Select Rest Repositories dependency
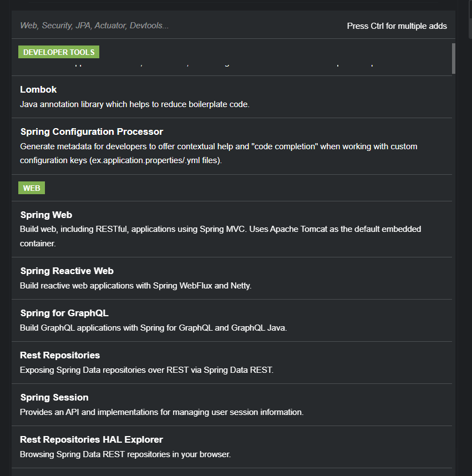 coord(232,362)
